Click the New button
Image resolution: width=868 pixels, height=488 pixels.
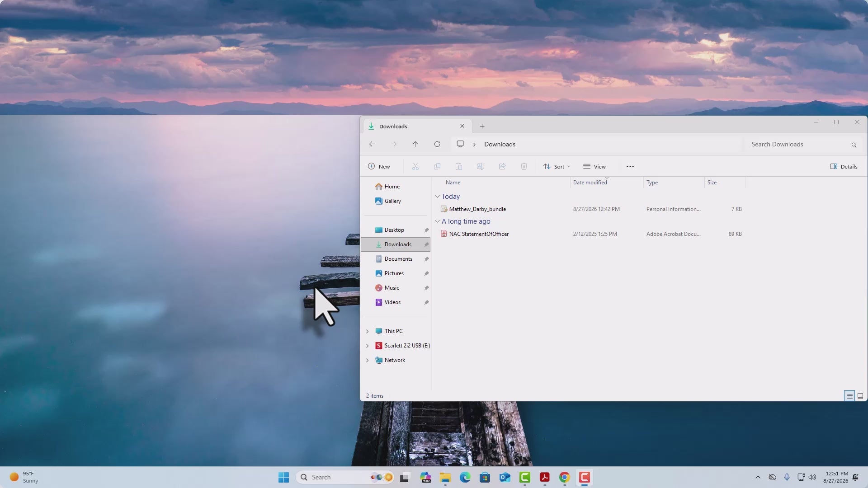379,167
